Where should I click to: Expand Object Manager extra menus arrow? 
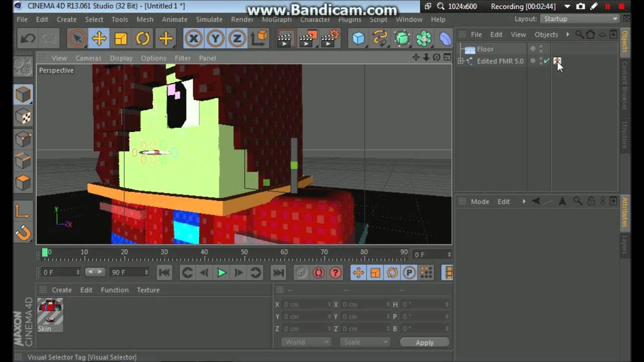coord(568,34)
